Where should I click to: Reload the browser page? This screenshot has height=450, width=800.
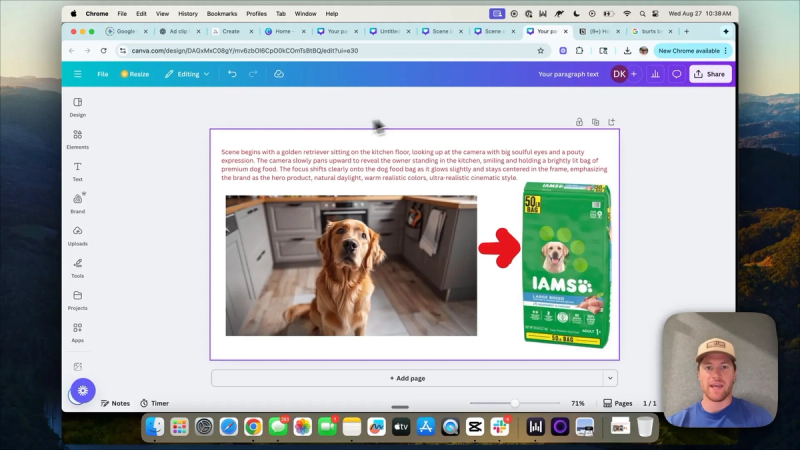(x=104, y=51)
